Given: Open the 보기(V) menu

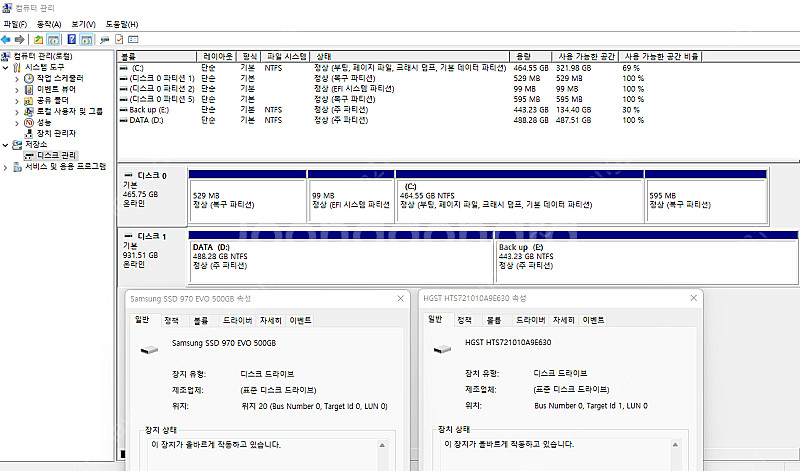Looking at the screenshot, I should (x=83, y=24).
